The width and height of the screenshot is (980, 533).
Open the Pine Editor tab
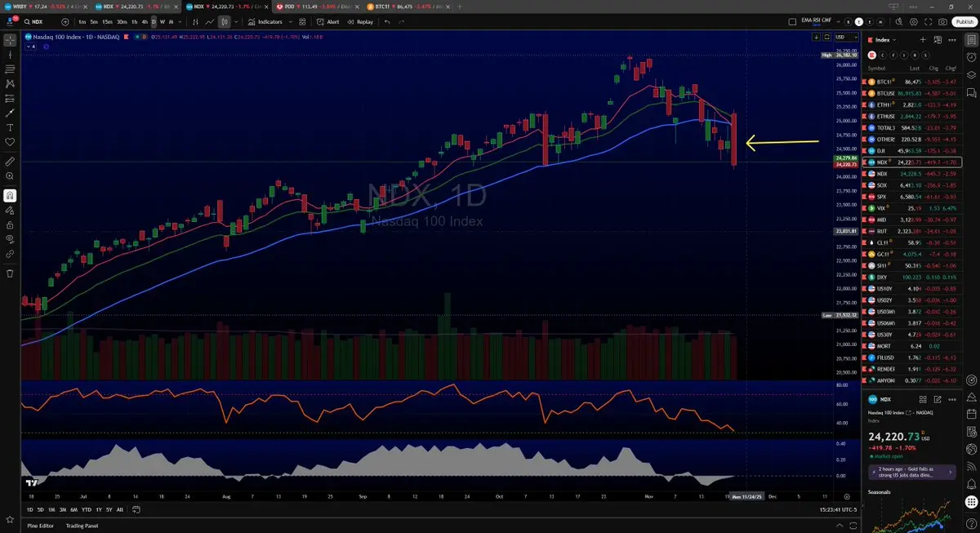click(39, 525)
